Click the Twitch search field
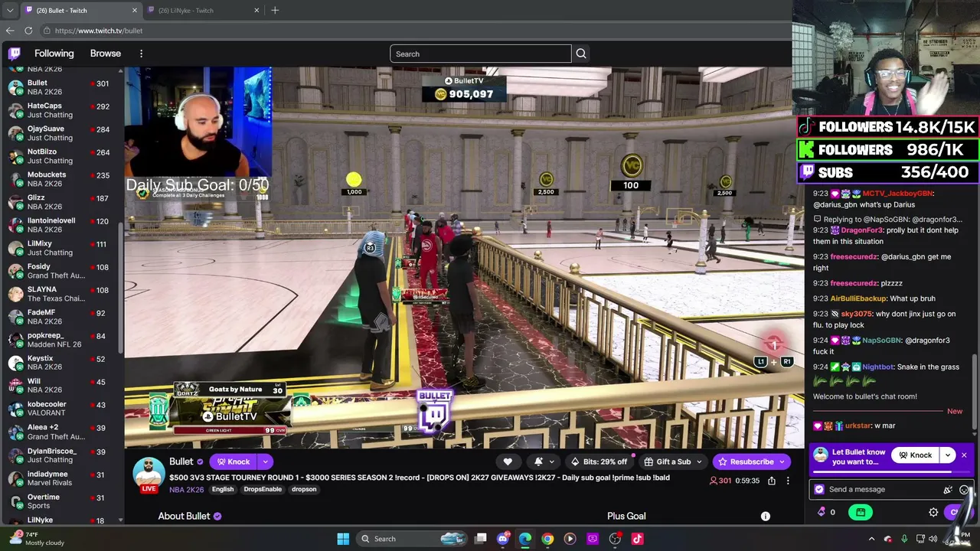 [x=481, y=54]
